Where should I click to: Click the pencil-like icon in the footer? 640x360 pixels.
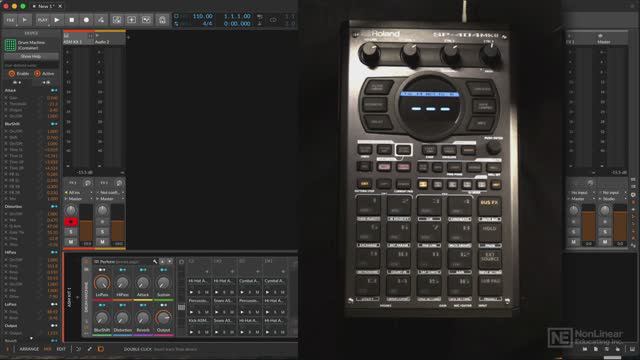coord(89,349)
